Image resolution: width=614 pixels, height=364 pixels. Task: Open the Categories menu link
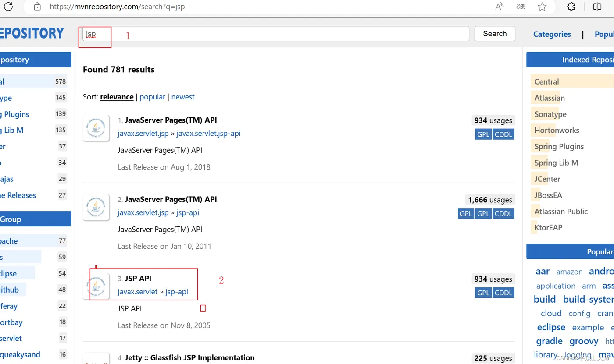pyautogui.click(x=552, y=34)
